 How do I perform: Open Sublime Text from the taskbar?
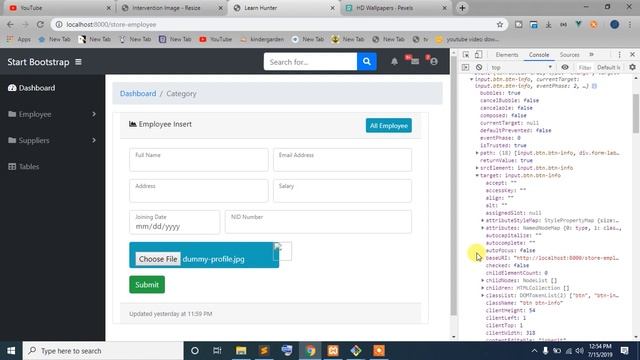[x=264, y=351]
